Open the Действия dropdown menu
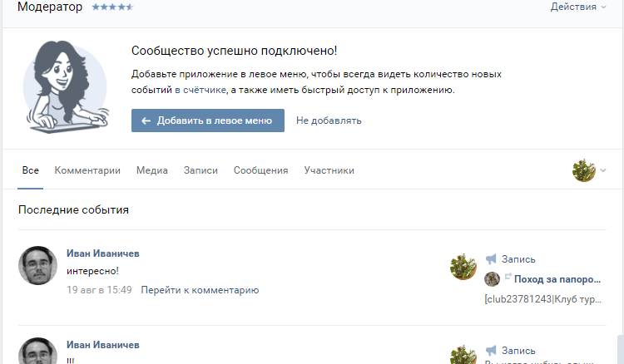This screenshot has width=624, height=364. pos(578,7)
